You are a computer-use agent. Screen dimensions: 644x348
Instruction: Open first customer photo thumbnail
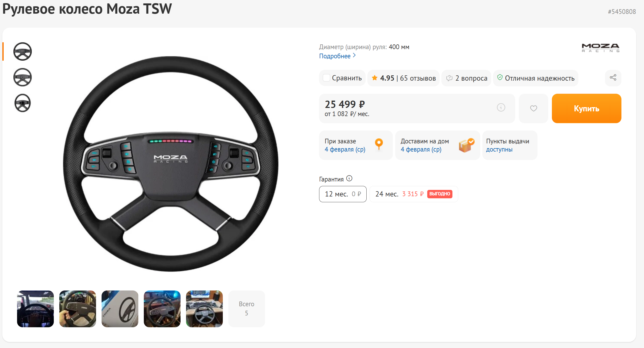(35, 309)
